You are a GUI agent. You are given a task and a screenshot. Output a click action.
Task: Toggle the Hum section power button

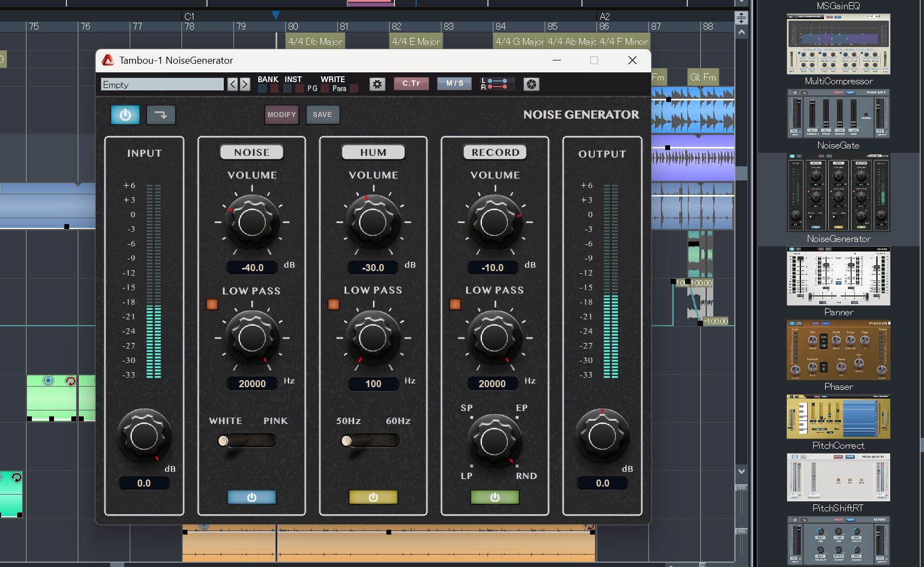pyautogui.click(x=373, y=497)
